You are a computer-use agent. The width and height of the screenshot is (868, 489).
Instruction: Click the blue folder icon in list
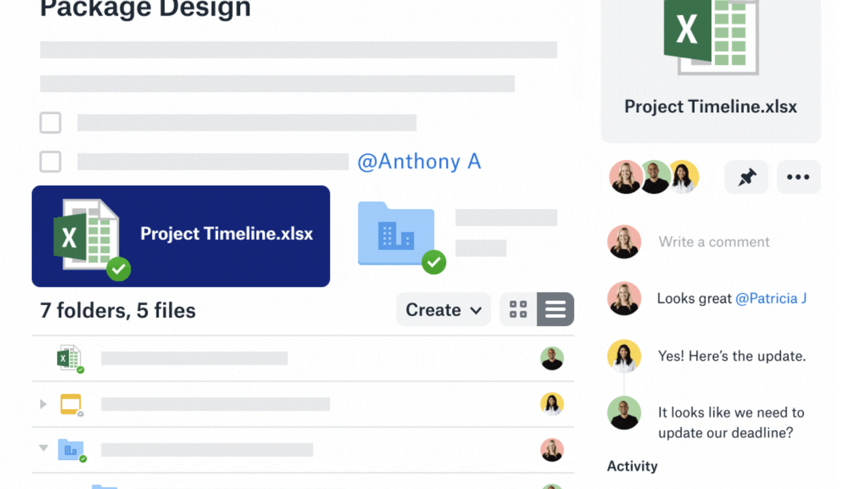coord(71,449)
